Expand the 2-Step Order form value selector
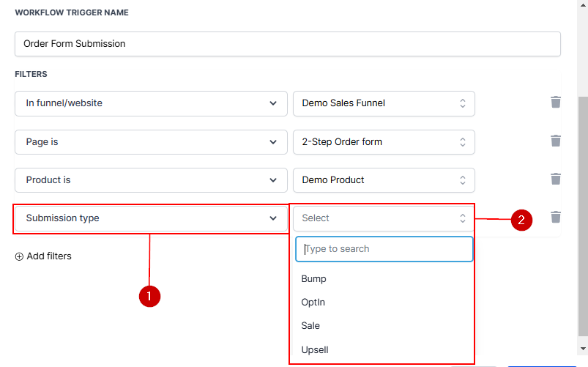Image resolution: width=588 pixels, height=367 pixels. click(384, 142)
